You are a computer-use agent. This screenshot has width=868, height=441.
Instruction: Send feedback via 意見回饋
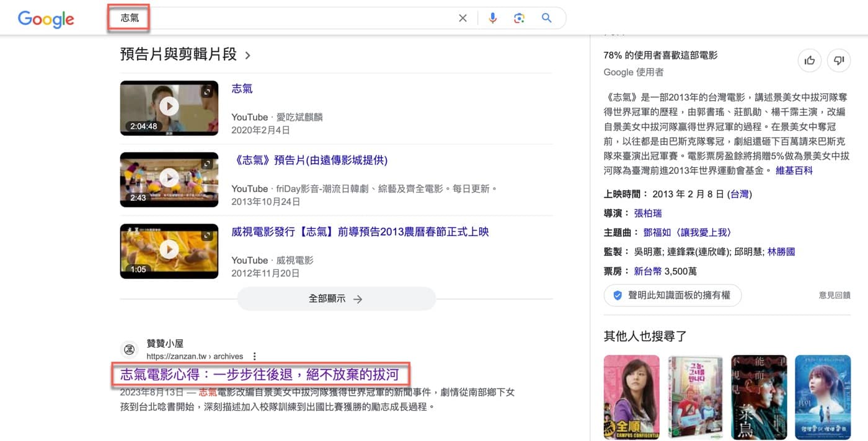[x=835, y=296]
